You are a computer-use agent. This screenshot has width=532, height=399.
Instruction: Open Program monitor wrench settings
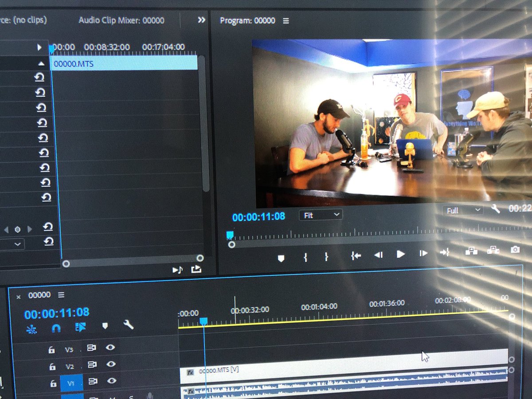tap(496, 209)
